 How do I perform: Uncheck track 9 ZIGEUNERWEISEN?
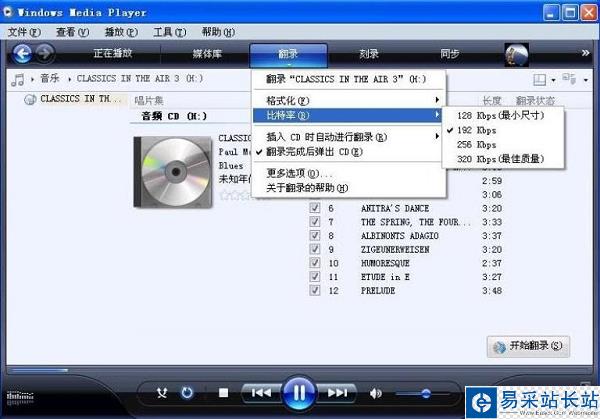(x=315, y=249)
